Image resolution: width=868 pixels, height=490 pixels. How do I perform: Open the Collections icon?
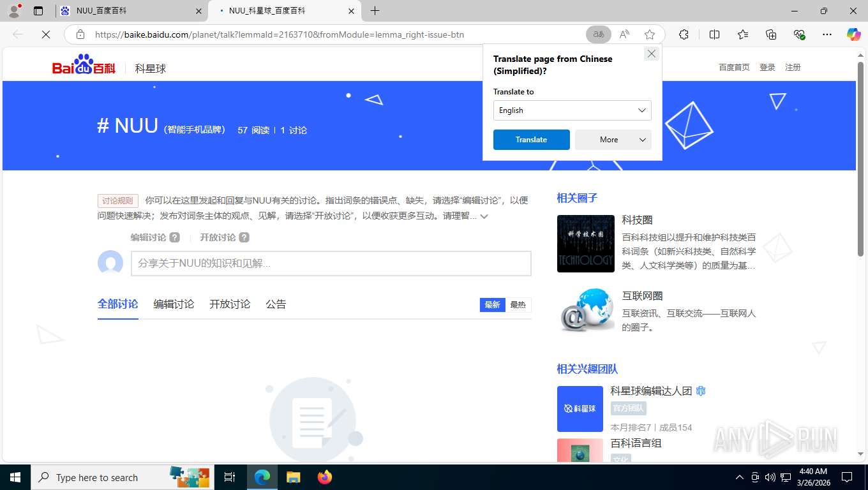point(771,34)
